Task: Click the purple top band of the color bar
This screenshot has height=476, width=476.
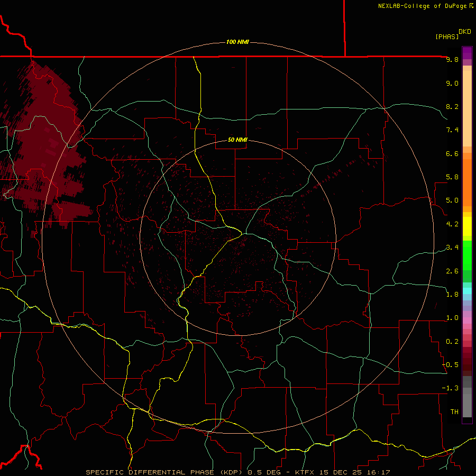Action: click(x=467, y=53)
